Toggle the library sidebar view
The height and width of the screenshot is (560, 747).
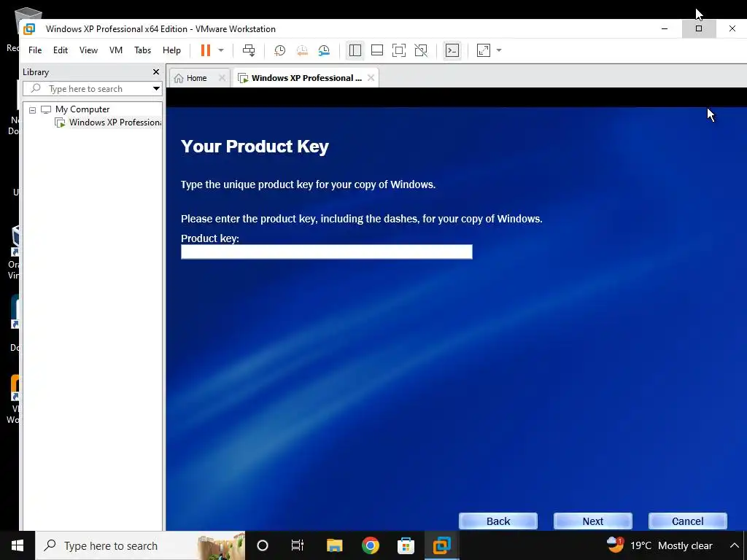(355, 50)
